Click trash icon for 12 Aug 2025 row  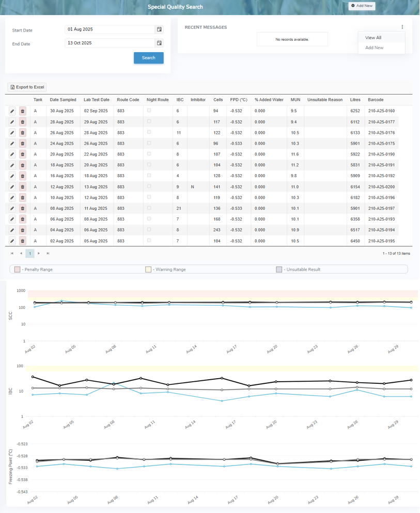point(23,187)
